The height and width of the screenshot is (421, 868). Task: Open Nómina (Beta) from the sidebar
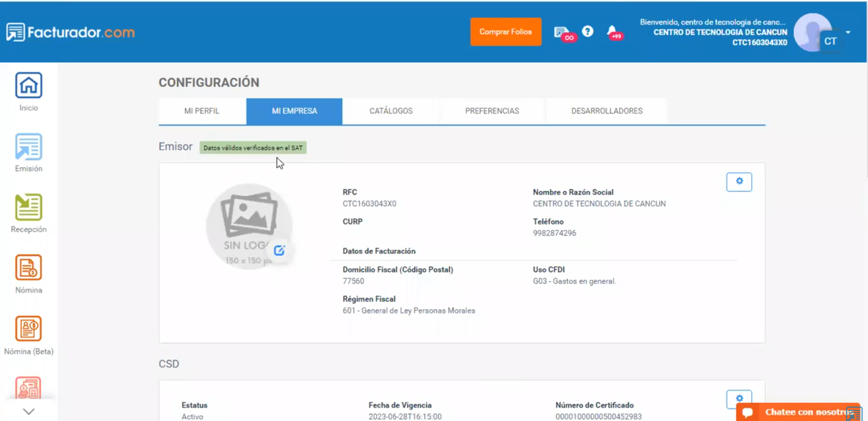pyautogui.click(x=28, y=329)
